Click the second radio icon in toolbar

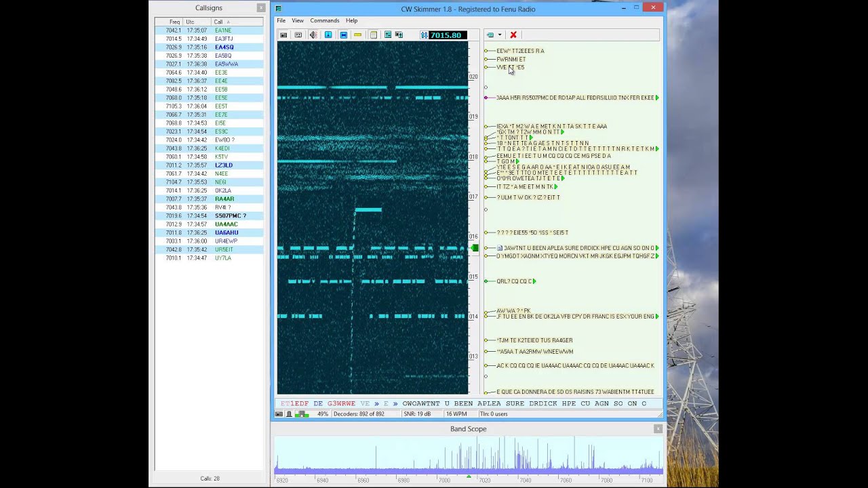[298, 35]
